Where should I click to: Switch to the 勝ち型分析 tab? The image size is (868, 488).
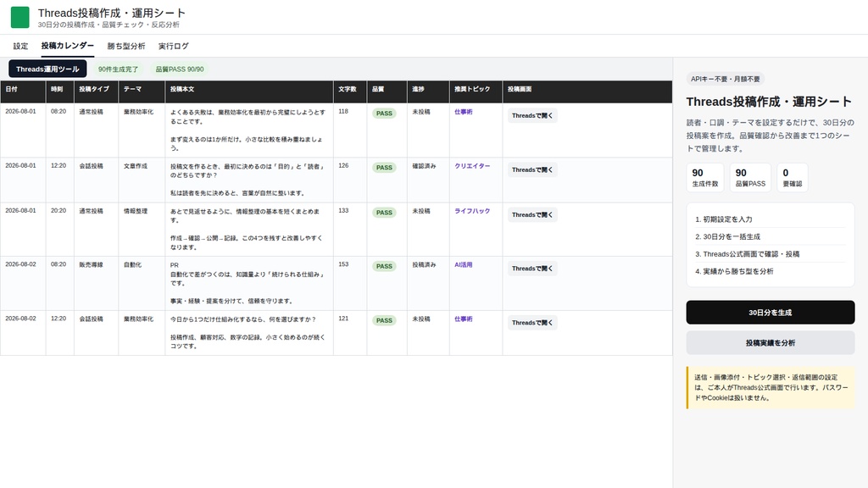coord(126,46)
